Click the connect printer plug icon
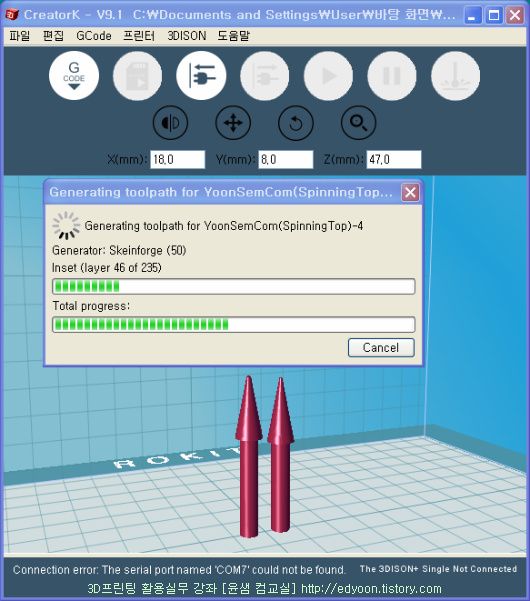Image resolution: width=530 pixels, height=601 pixels. click(201, 76)
